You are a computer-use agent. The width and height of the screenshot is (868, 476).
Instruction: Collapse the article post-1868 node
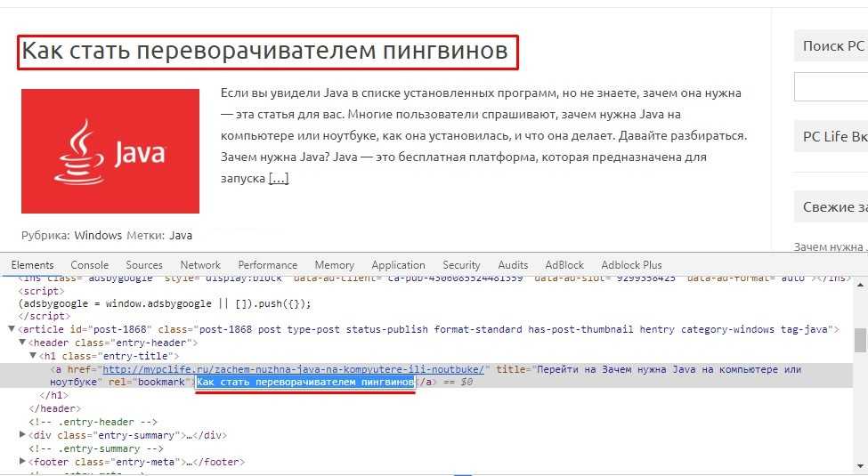tap(12, 329)
